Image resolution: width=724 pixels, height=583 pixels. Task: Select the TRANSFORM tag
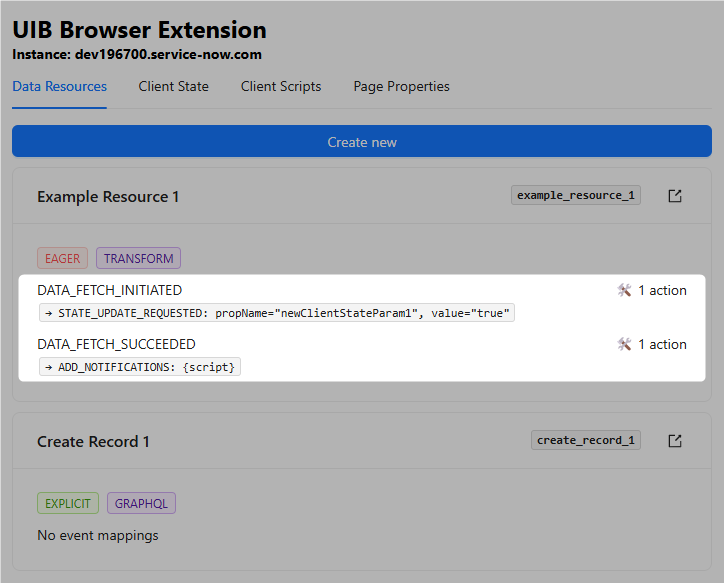(x=138, y=259)
